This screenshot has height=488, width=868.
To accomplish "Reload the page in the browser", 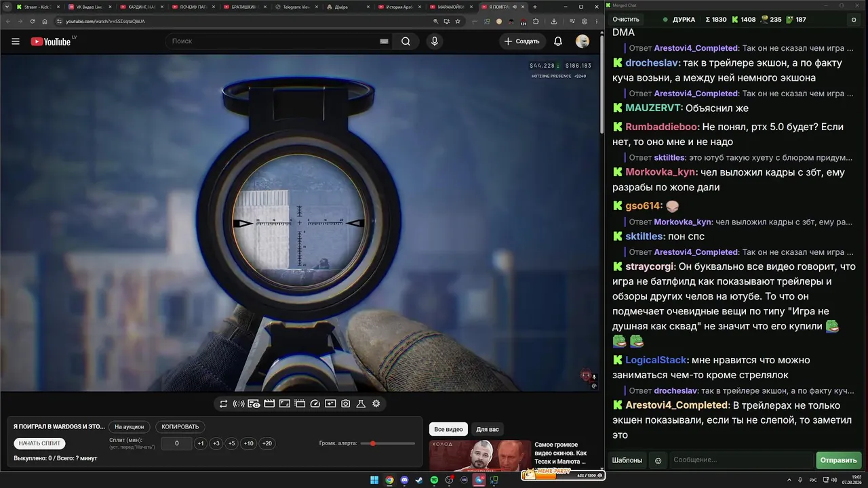I will click(31, 21).
